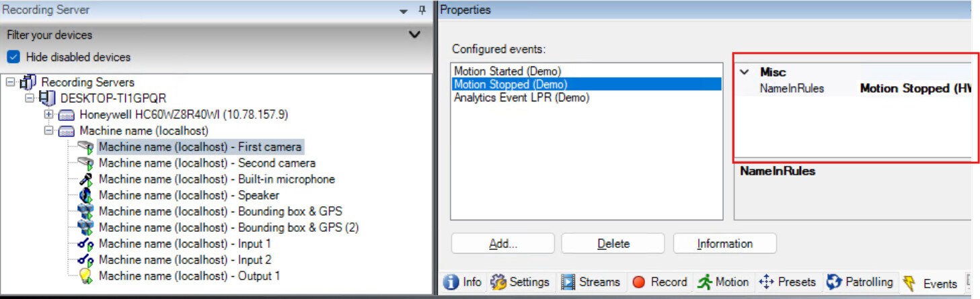This screenshot has height=299, width=980.
Task: Click the Output 1 lightbulb icon
Action: point(85,276)
